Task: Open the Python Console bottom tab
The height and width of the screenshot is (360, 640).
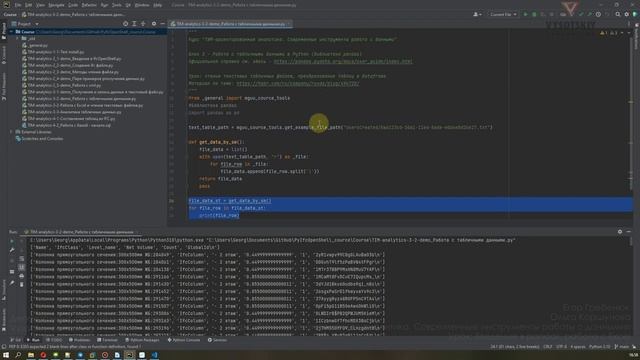Action: [184, 340]
